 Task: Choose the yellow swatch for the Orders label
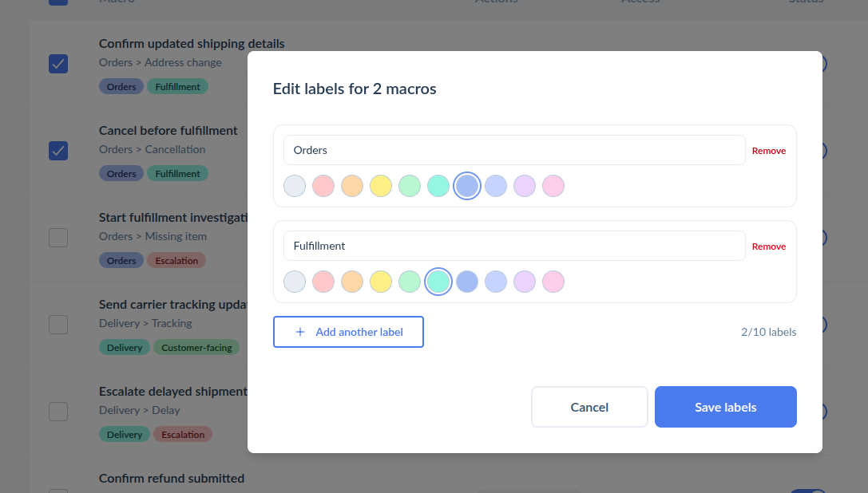coord(381,186)
